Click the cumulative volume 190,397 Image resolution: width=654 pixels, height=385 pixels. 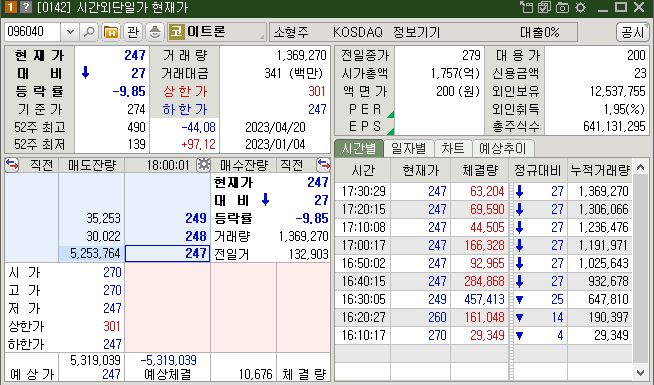pos(609,317)
